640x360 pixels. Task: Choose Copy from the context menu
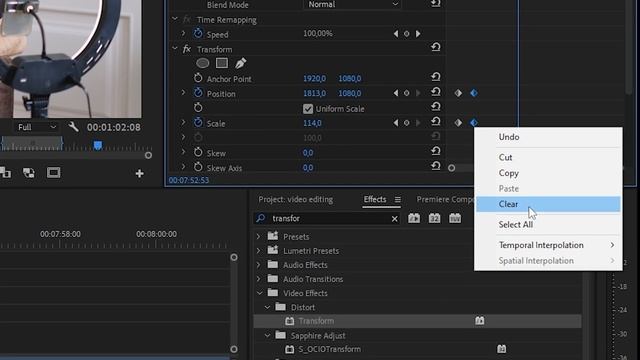(548, 173)
